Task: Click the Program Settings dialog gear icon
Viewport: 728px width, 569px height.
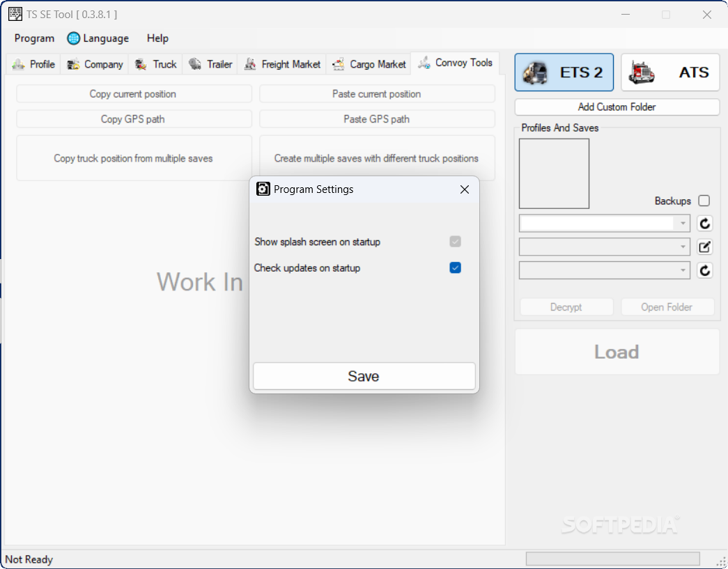Action: 263,189
